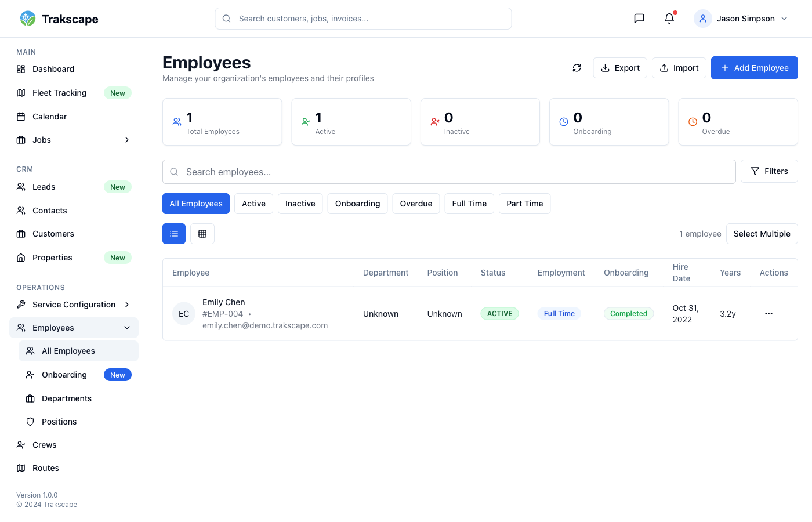This screenshot has height=522, width=812.
Task: Expand the Jobs menu in sidebar
Action: click(x=73, y=140)
